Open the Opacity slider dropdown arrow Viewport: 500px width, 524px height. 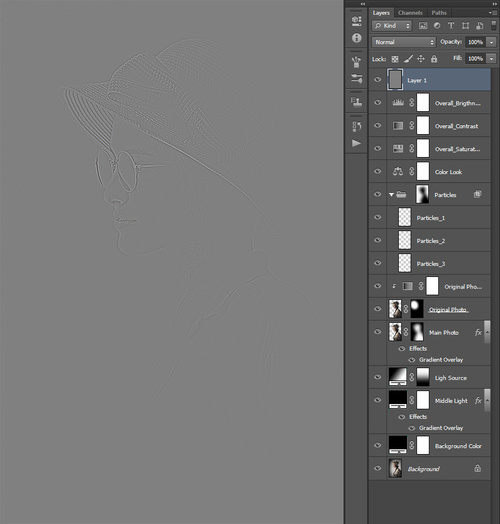pyautogui.click(x=491, y=42)
